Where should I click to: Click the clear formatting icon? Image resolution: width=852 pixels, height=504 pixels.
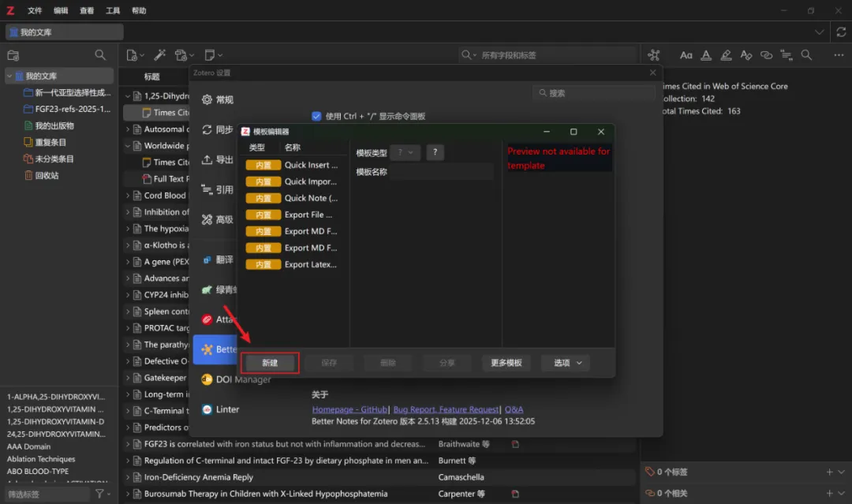click(746, 55)
